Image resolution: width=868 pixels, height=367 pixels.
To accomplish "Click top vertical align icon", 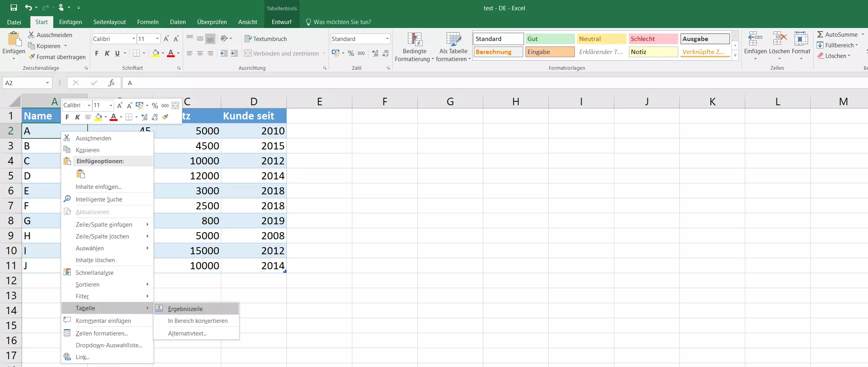I will [x=190, y=38].
